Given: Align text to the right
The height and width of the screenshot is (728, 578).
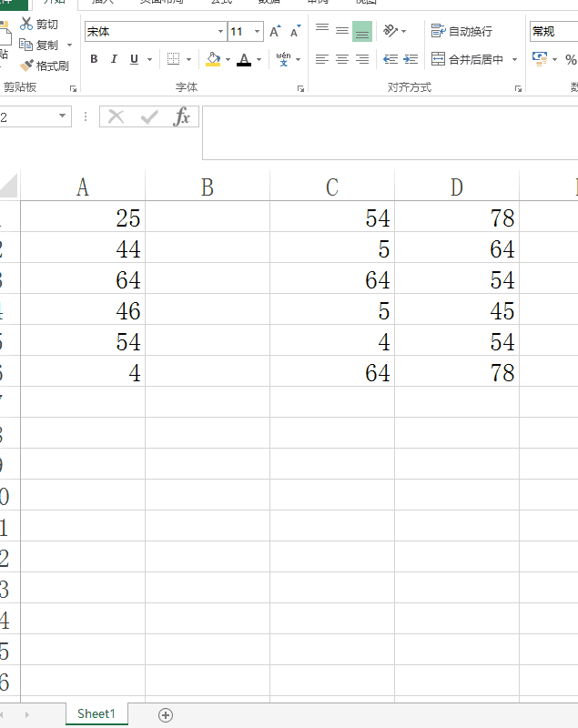Looking at the screenshot, I should [x=362, y=59].
